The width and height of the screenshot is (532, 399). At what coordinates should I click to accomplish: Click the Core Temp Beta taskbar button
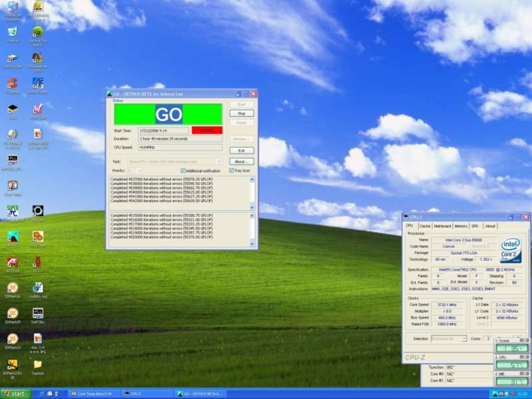pos(93,394)
